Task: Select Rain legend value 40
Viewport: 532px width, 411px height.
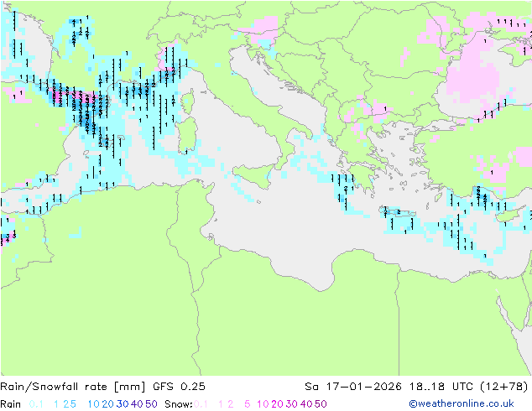Action: [137, 404]
